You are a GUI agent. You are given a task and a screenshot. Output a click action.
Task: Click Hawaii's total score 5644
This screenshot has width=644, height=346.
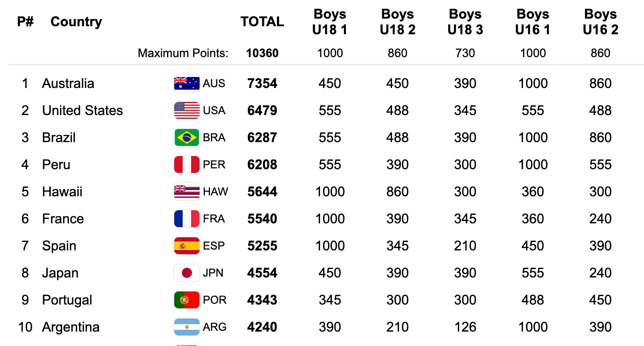(262, 192)
